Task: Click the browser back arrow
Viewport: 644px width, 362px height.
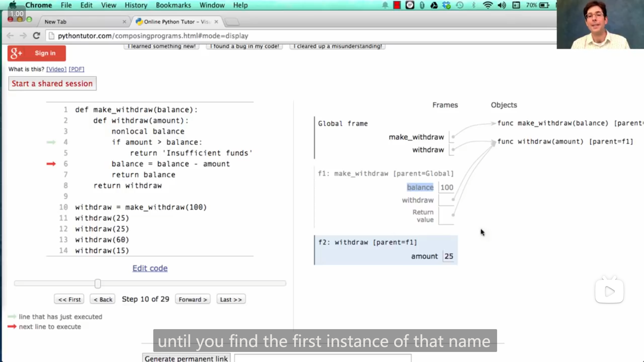Action: pos(10,36)
